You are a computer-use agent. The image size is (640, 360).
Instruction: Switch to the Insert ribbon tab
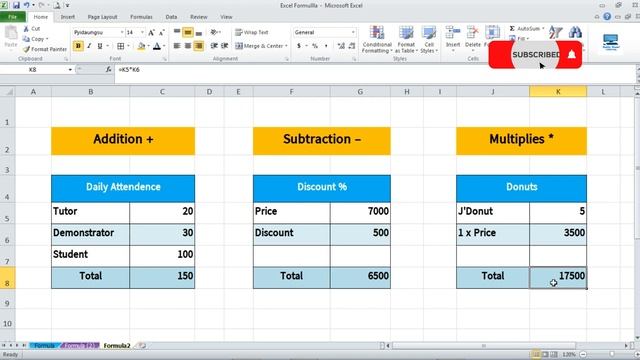(x=68, y=17)
